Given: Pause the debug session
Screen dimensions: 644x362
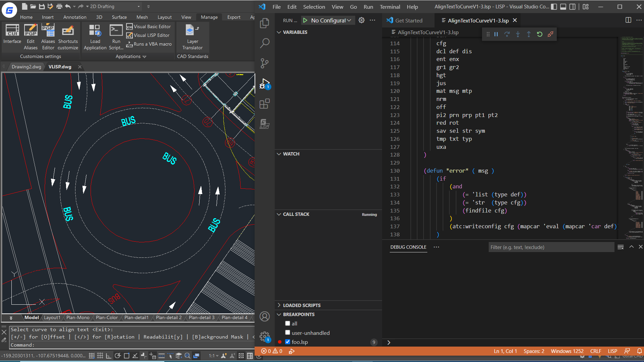Looking at the screenshot, I should (496, 34).
